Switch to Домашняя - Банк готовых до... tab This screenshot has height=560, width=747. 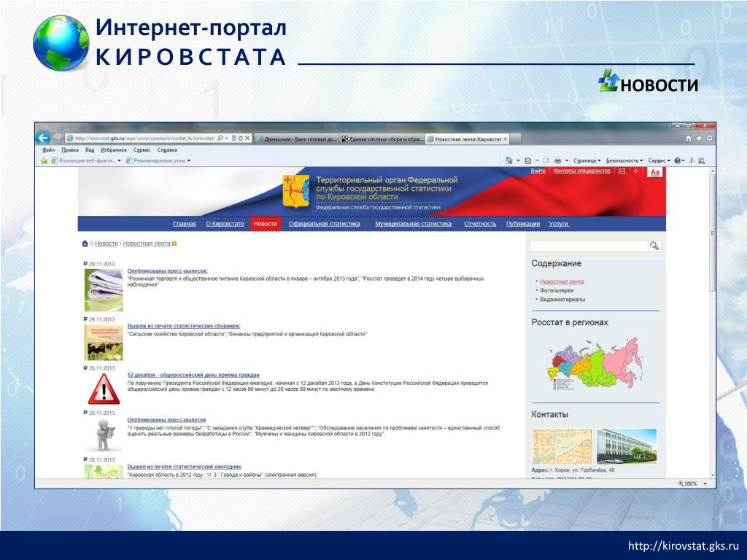[296, 139]
